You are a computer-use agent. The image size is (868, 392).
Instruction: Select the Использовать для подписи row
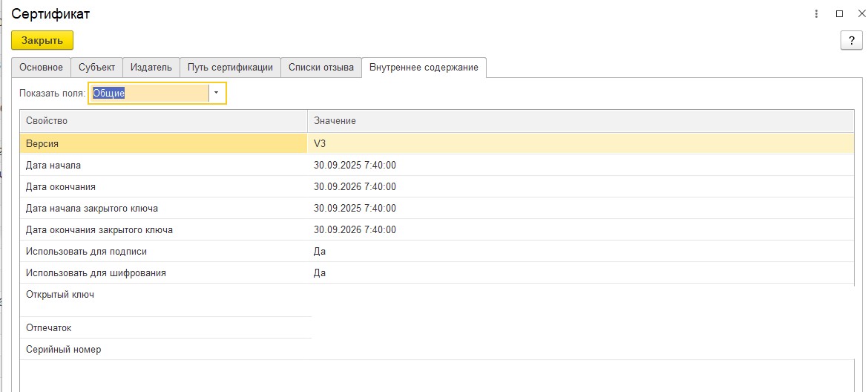[163, 251]
